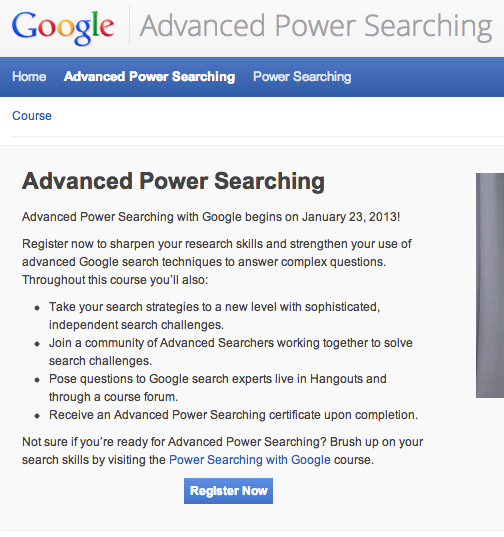504x537 pixels.
Task: Click the 'Throughout this course you'll also' line
Action: (x=115, y=280)
